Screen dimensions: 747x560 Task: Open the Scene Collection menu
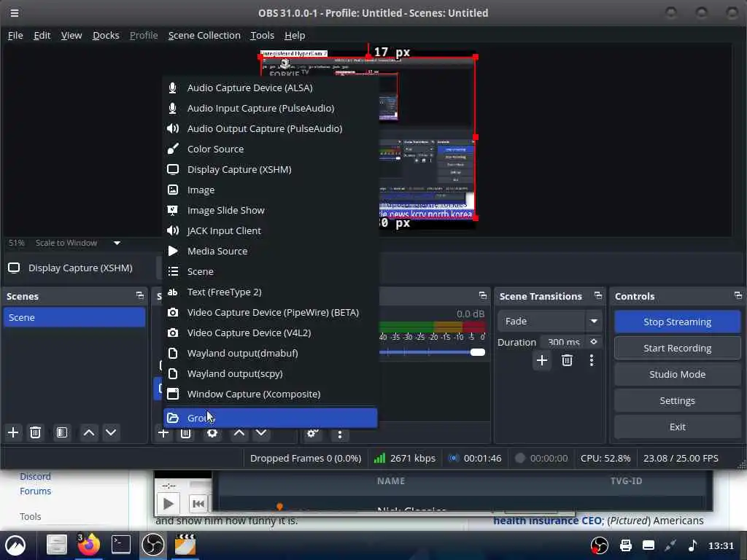point(204,35)
